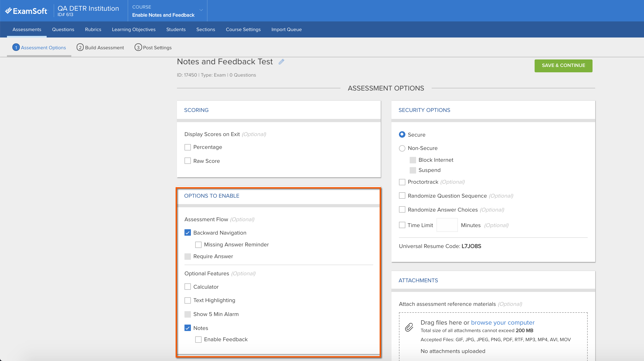The height and width of the screenshot is (361, 644).
Task: Select the Secure radio button
Action: (402, 134)
